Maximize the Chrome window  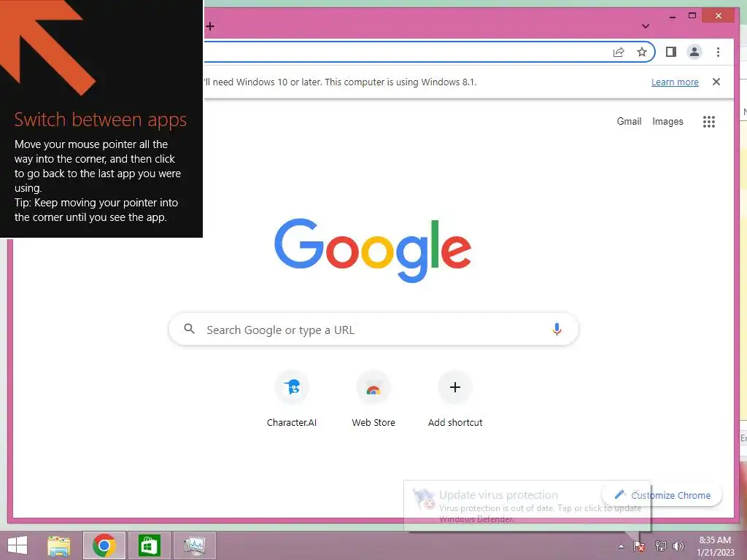pos(692,16)
